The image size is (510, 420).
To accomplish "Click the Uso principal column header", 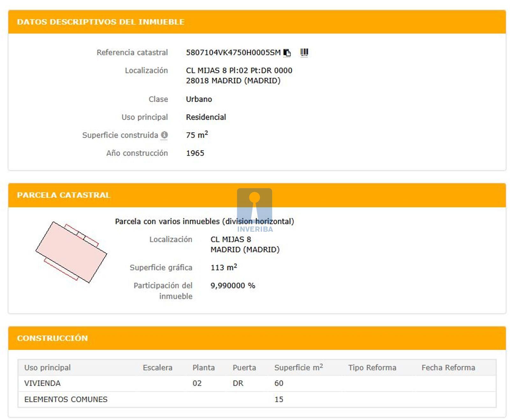I will coord(47,367).
